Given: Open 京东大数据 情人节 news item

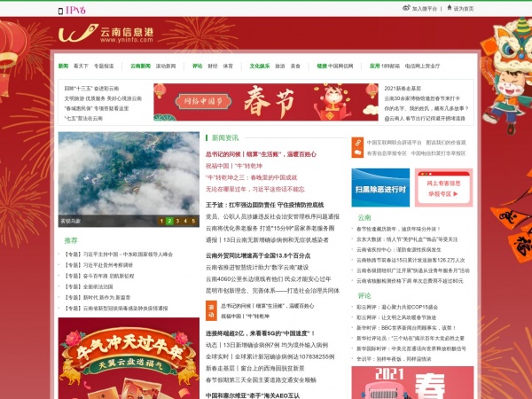Looking at the screenshot, I should click(x=407, y=239).
